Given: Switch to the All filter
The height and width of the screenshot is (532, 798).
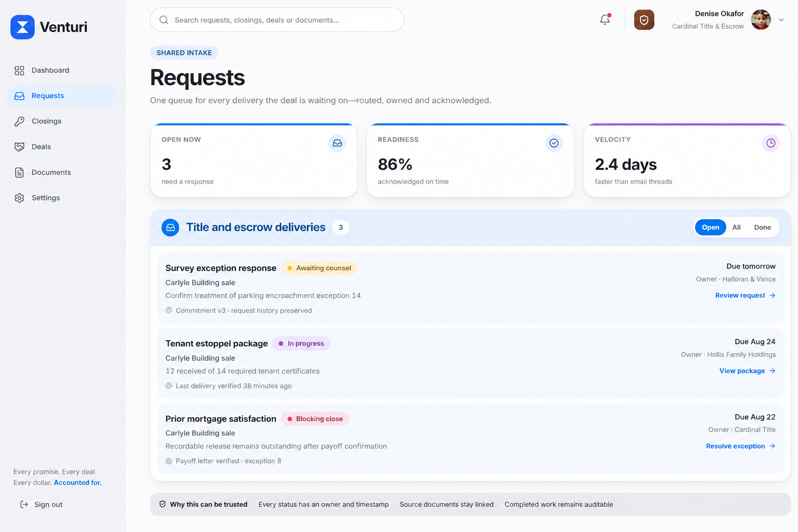Looking at the screenshot, I should 736,228.
